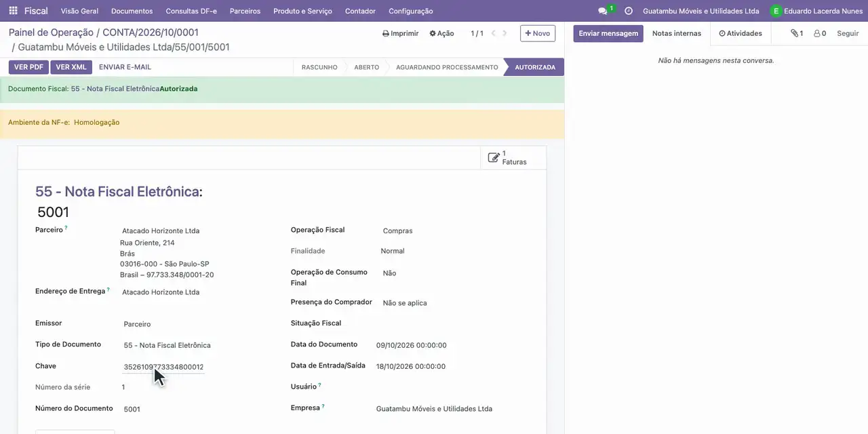
Task: Click the VER PDF button
Action: (28, 67)
